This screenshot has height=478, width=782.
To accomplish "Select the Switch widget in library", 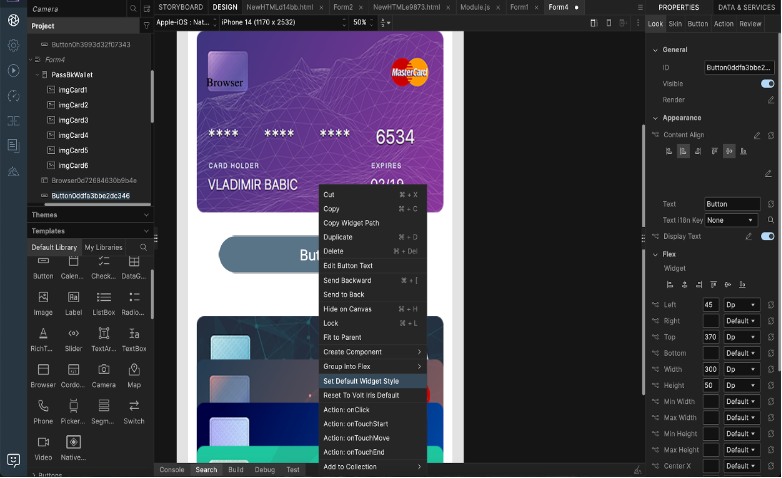I will click(x=134, y=412).
